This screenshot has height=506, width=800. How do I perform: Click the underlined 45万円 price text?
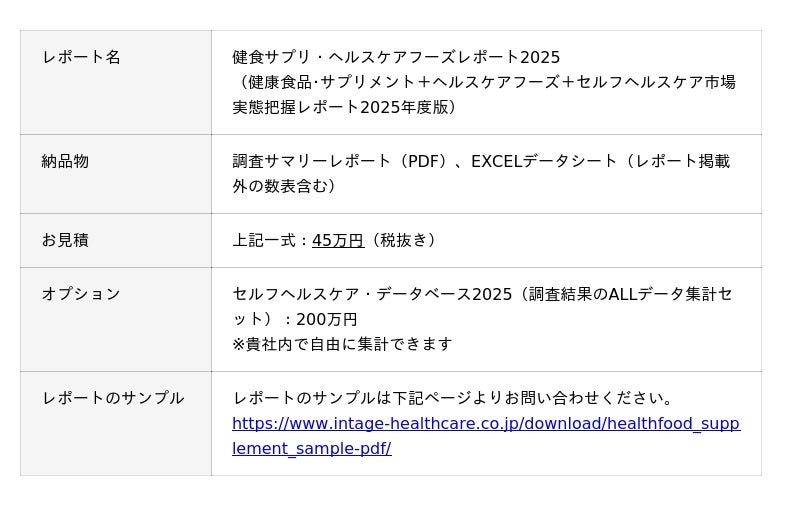point(338,240)
